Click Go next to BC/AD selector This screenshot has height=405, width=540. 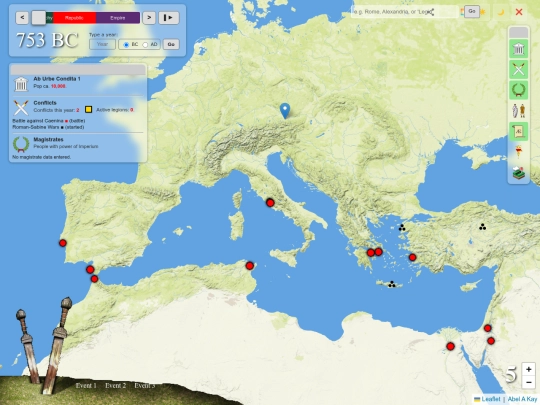(x=171, y=44)
